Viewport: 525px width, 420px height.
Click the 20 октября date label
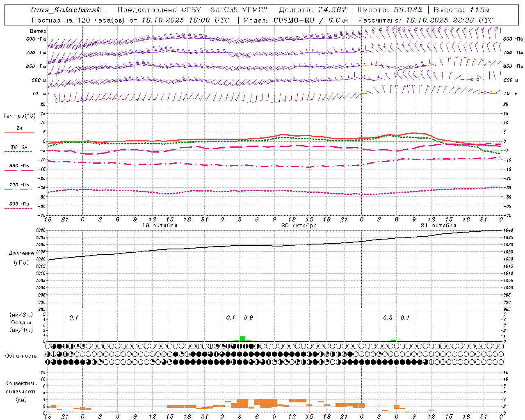tap(299, 226)
